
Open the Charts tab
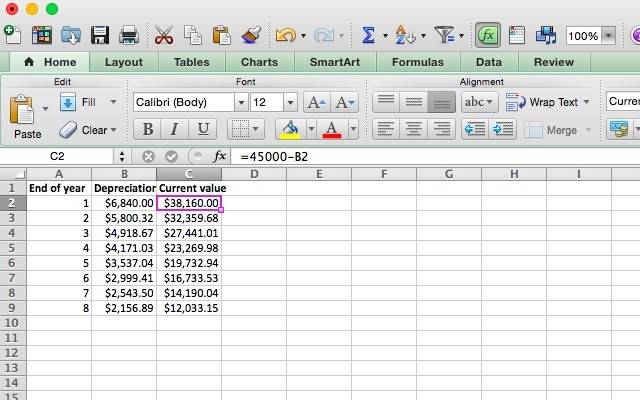pyautogui.click(x=260, y=62)
